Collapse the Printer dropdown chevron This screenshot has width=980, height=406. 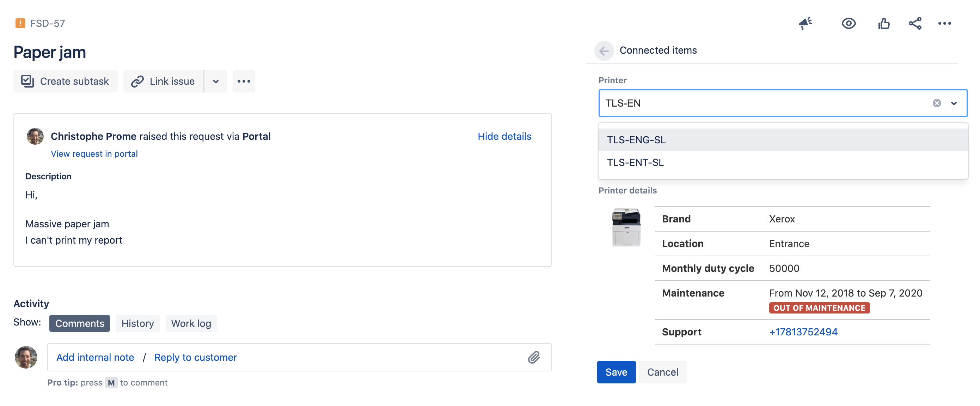coord(954,103)
